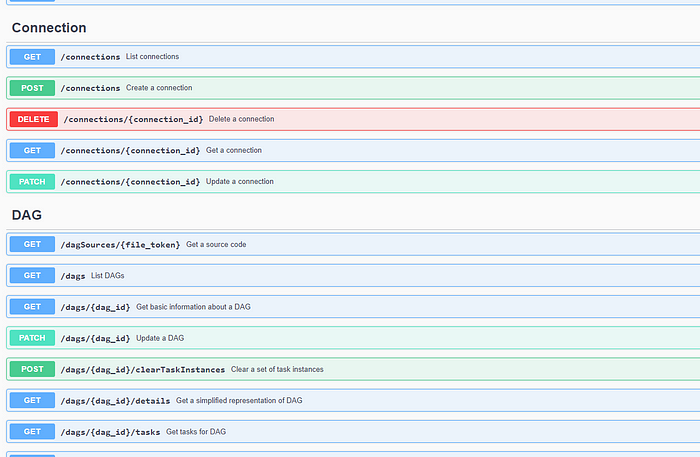
Task: Click the GET badge for Get a source code
Action: click(32, 244)
